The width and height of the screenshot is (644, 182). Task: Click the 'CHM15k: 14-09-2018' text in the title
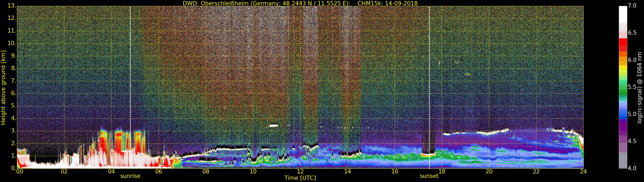tap(387, 3)
